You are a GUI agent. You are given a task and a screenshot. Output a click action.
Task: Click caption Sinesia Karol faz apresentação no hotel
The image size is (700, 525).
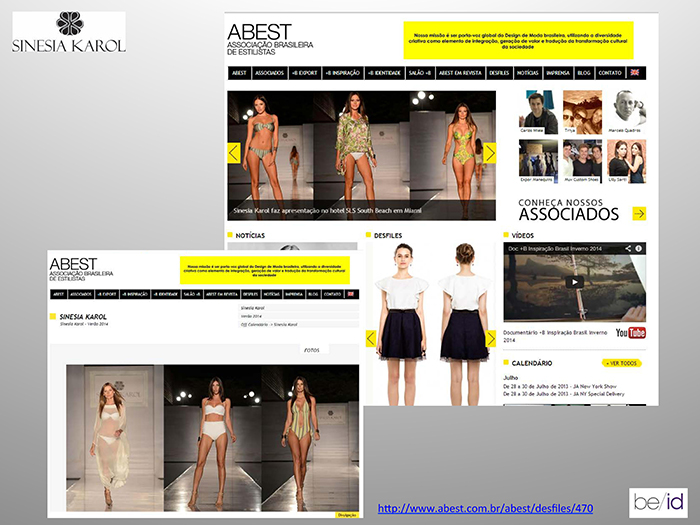[328, 211]
